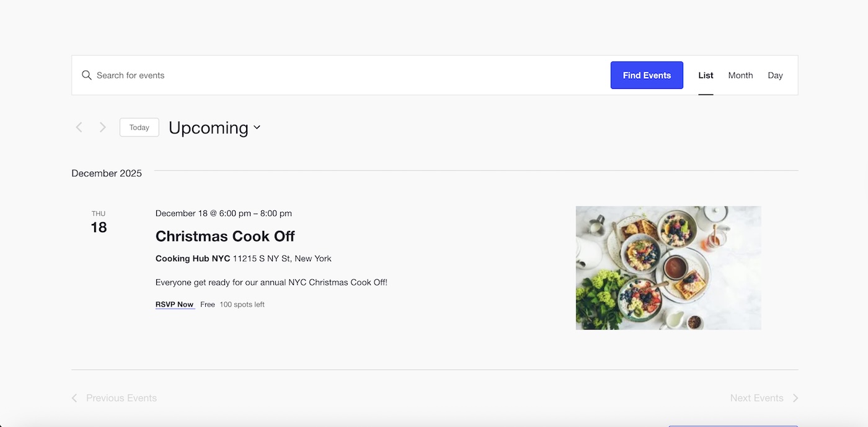Image resolution: width=868 pixels, height=427 pixels.
Task: Open the Christmas Cook Off event
Action: click(x=225, y=236)
